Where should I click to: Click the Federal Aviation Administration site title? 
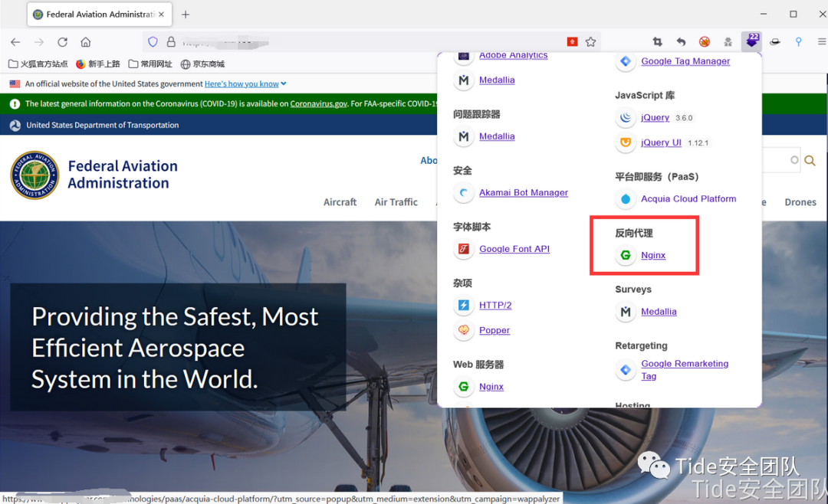[x=123, y=175]
